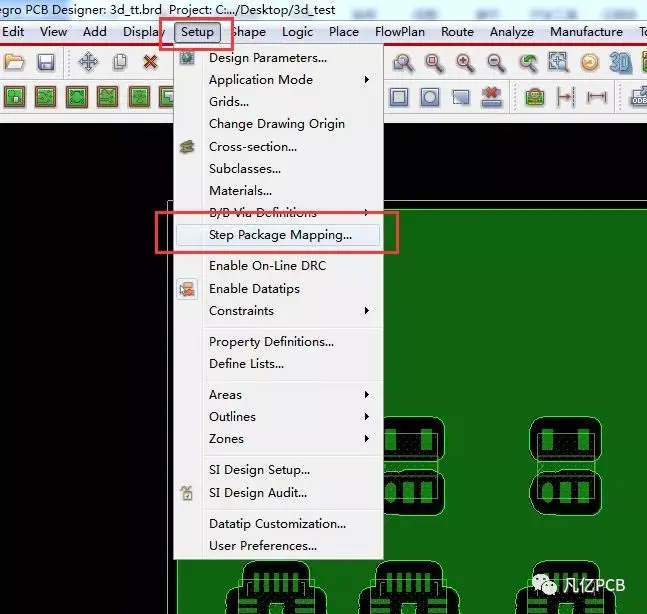The width and height of the screenshot is (647, 614).
Task: Click the fifth green mode icon with star pattern
Action: coord(139,97)
